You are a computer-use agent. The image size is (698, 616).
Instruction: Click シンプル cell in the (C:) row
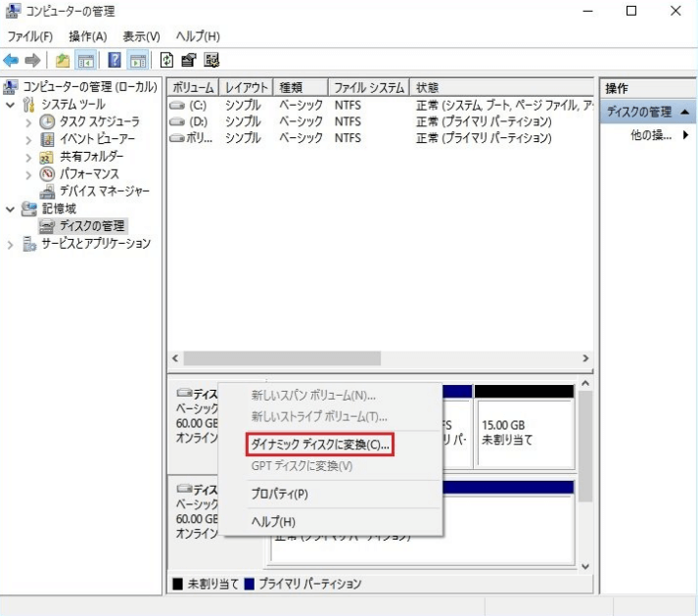click(x=243, y=106)
